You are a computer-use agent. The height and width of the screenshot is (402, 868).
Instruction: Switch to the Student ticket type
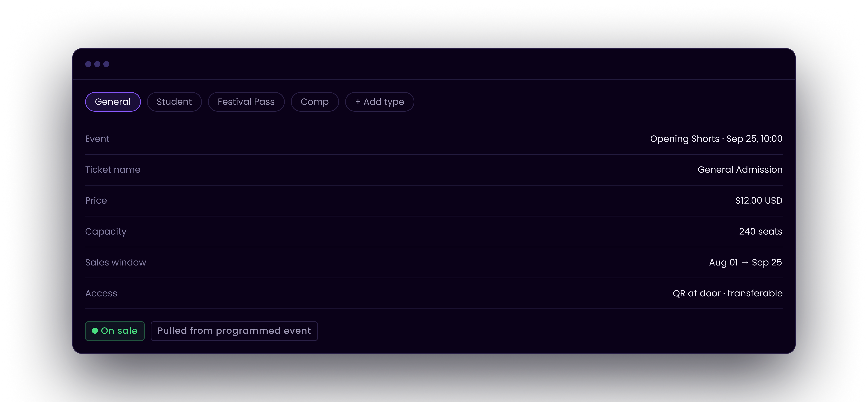pyautogui.click(x=174, y=101)
